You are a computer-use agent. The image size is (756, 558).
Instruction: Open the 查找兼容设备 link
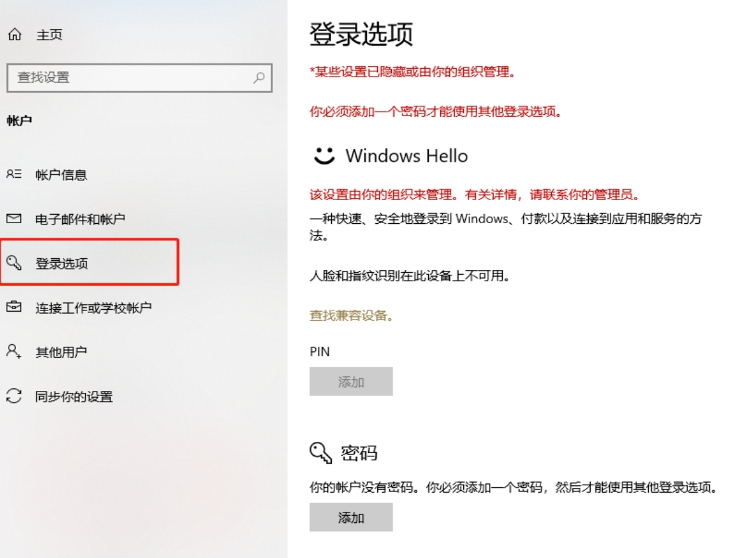point(352,316)
